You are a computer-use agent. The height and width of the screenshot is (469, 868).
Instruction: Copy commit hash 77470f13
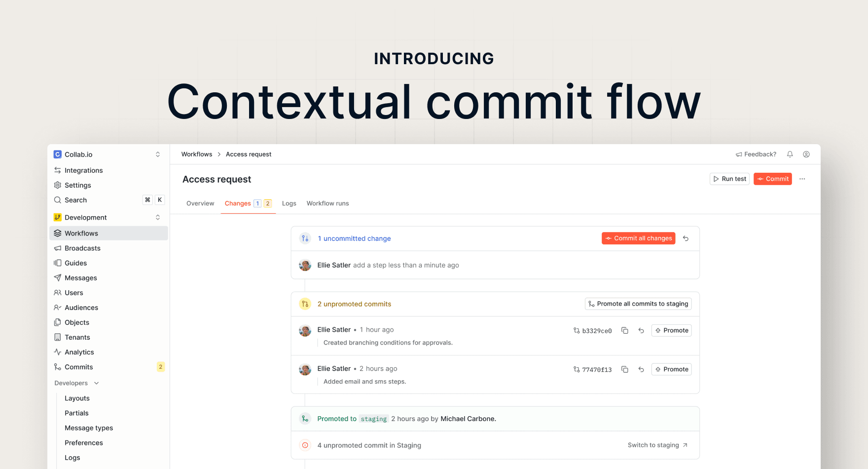[625, 369]
